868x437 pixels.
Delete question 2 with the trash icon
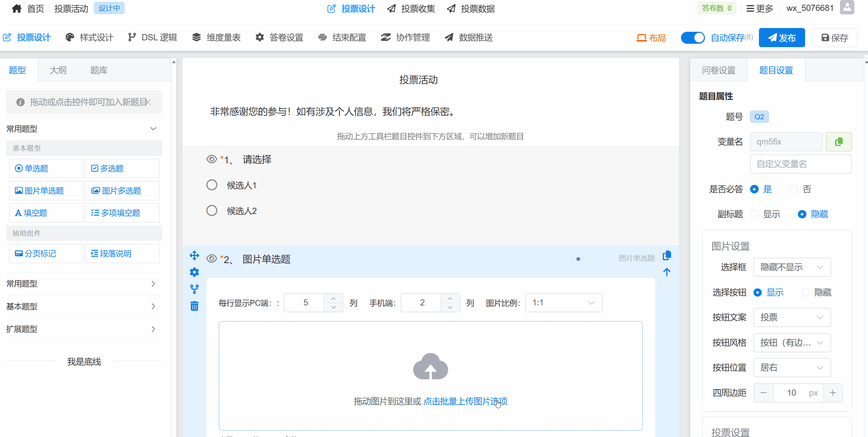coord(194,306)
